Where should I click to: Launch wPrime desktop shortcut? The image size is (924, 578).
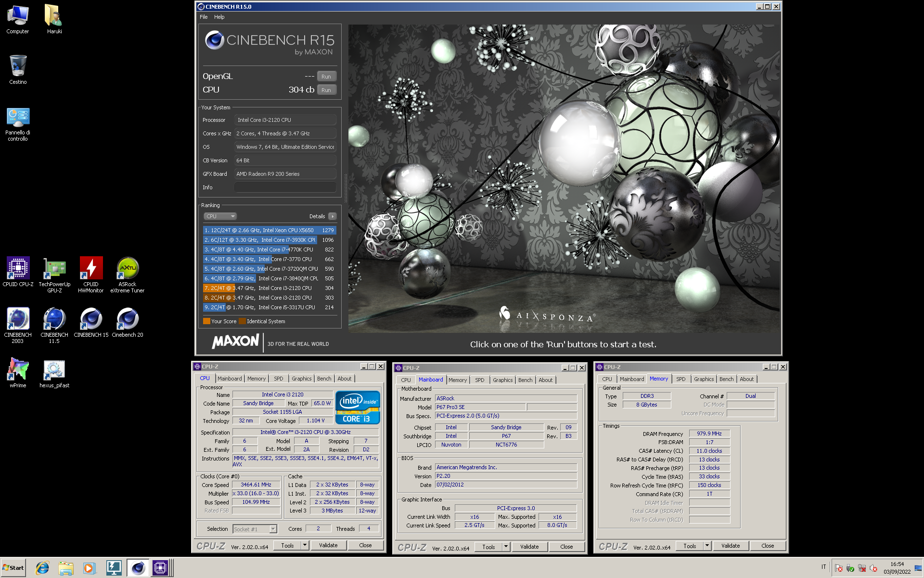[18, 372]
